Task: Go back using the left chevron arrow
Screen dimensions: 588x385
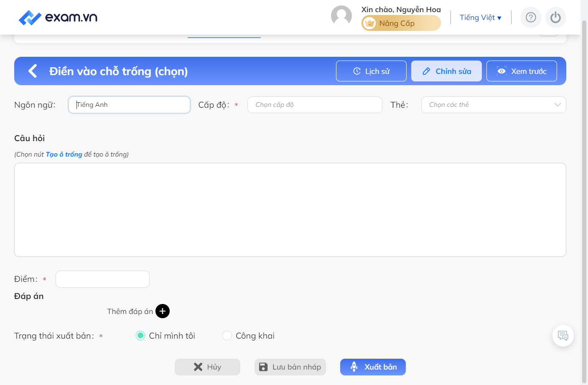Action: coord(33,71)
